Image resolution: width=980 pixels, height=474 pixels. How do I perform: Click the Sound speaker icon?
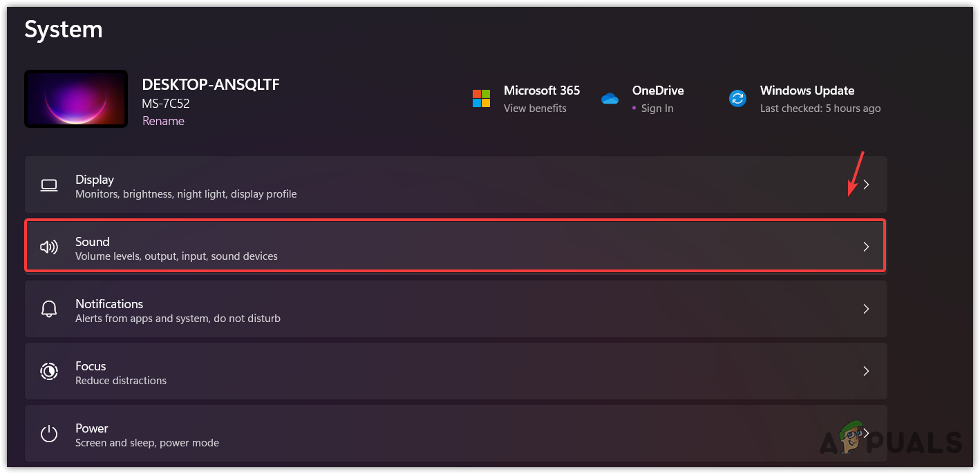pyautogui.click(x=48, y=247)
